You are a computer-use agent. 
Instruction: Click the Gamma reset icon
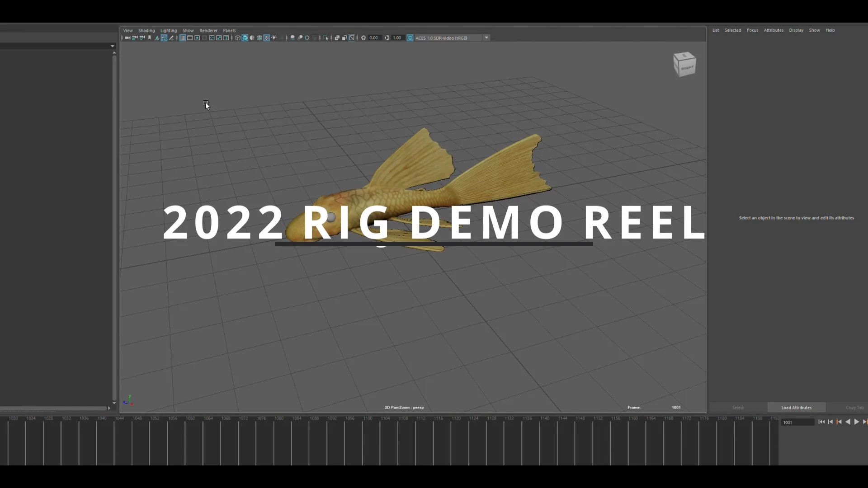click(387, 38)
